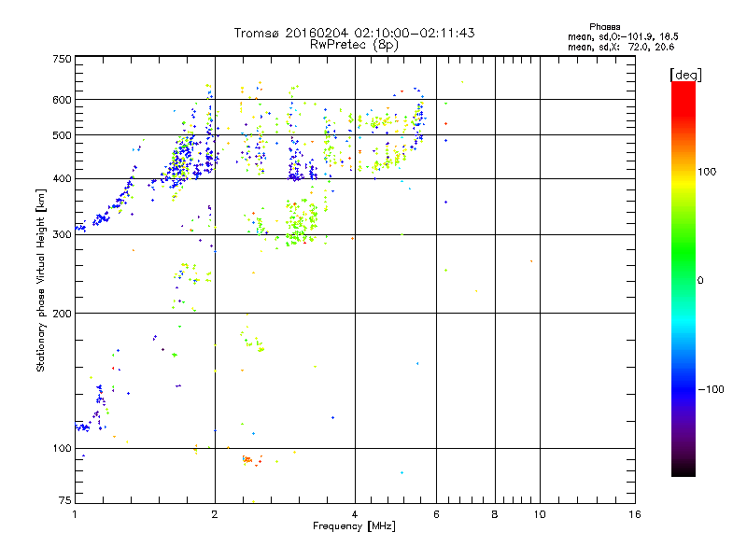Viewport: 747px width, 560px height.
Task: Click the green middle of the colorbar
Action: [x=684, y=252]
